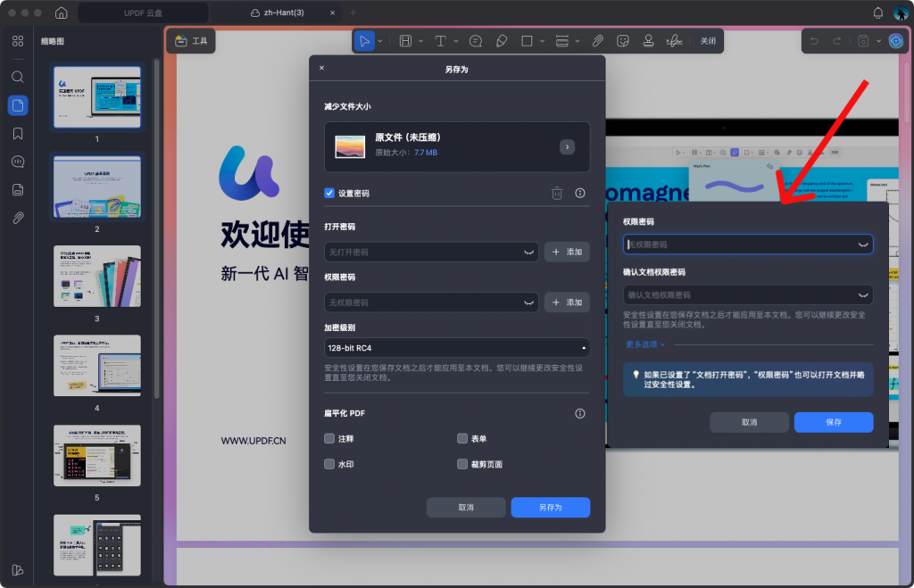Viewport: 914px width, 588px height.
Task: Open the comments panel icon in sidebar
Action: pos(18,162)
